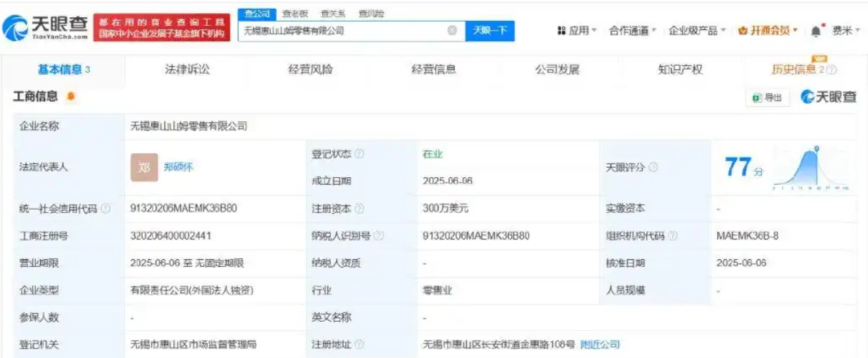Click help icon next to 登记状态

[359, 154]
